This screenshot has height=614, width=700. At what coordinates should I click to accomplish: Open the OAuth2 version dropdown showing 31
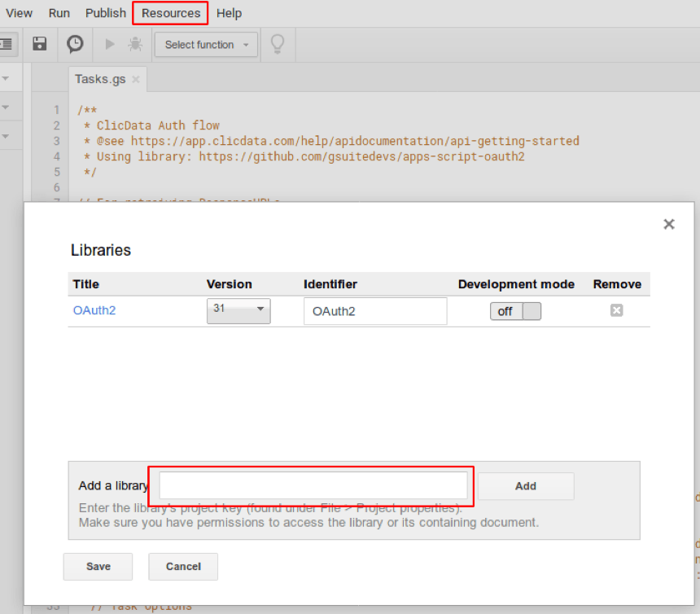click(x=238, y=311)
